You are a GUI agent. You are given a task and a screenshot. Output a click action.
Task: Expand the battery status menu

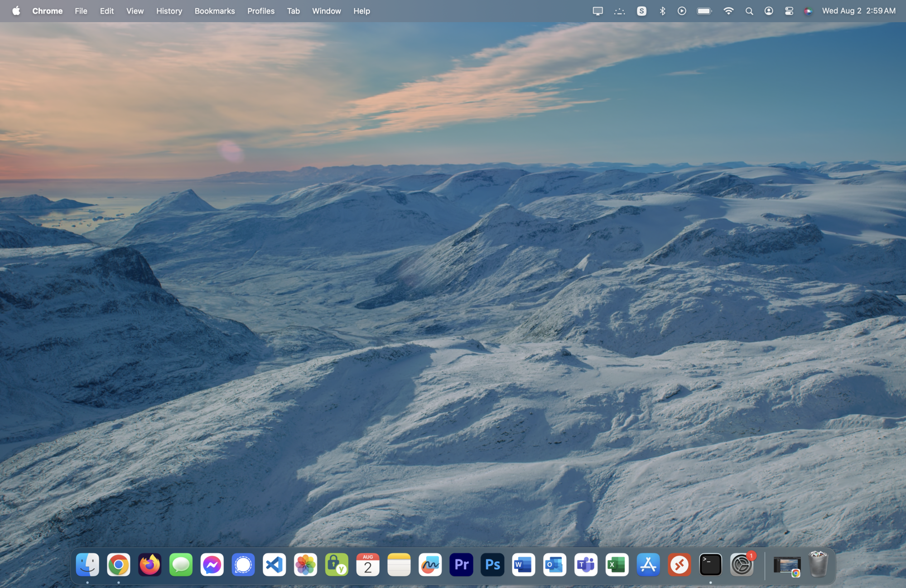coord(704,11)
